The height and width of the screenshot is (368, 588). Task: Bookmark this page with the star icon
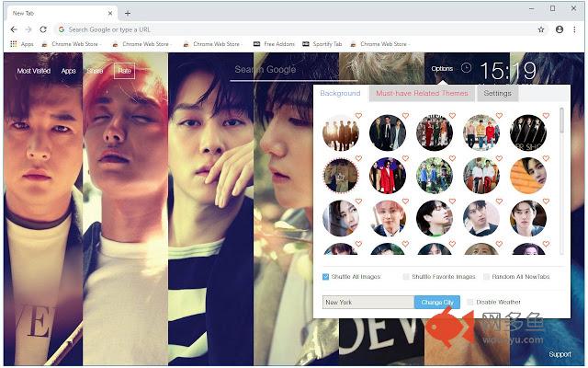point(541,29)
